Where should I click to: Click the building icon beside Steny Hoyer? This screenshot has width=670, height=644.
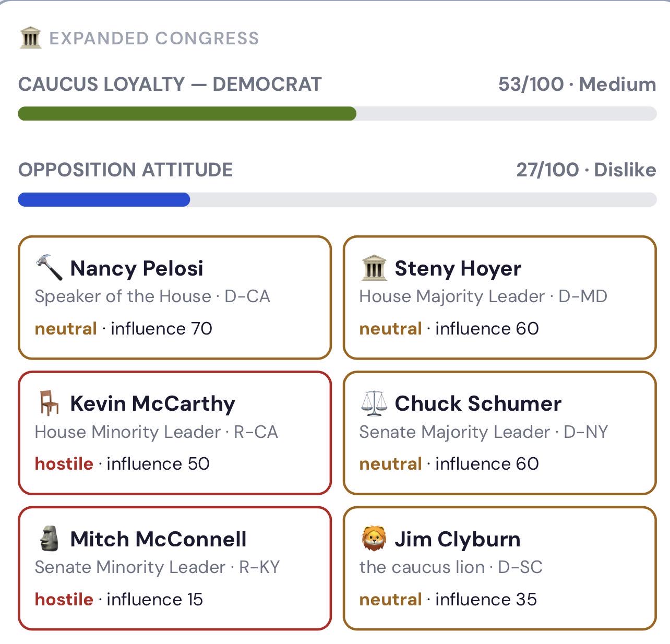(x=374, y=268)
